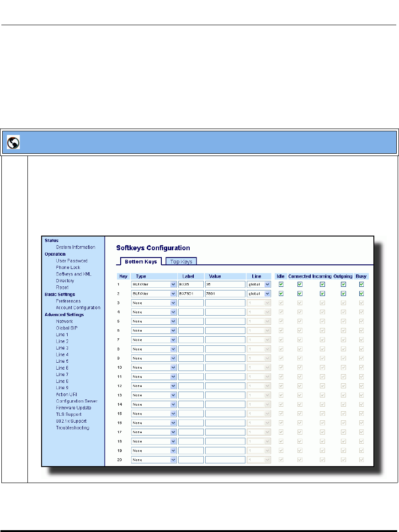Open Type dropdown for key 1
The width and height of the screenshot is (399, 532).
click(154, 285)
